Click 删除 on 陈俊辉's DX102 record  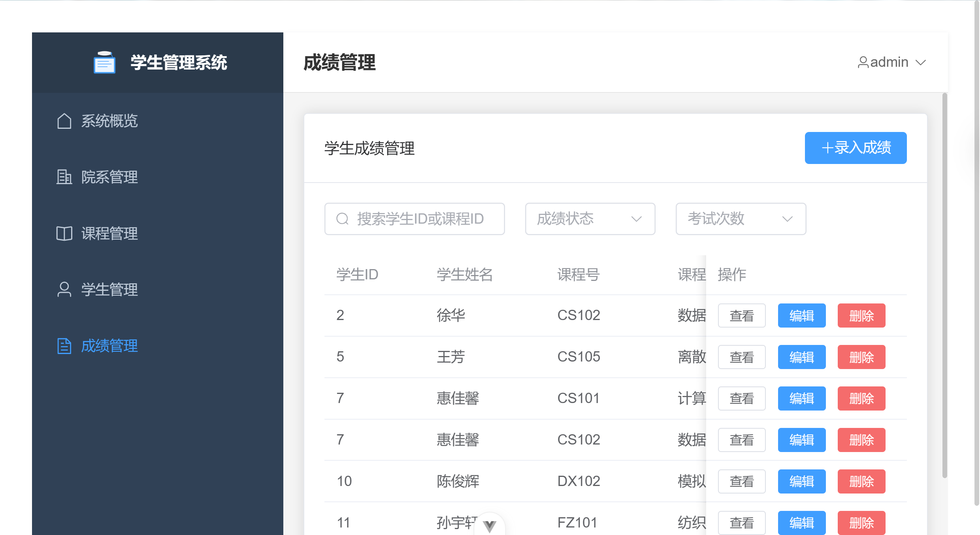tap(861, 481)
